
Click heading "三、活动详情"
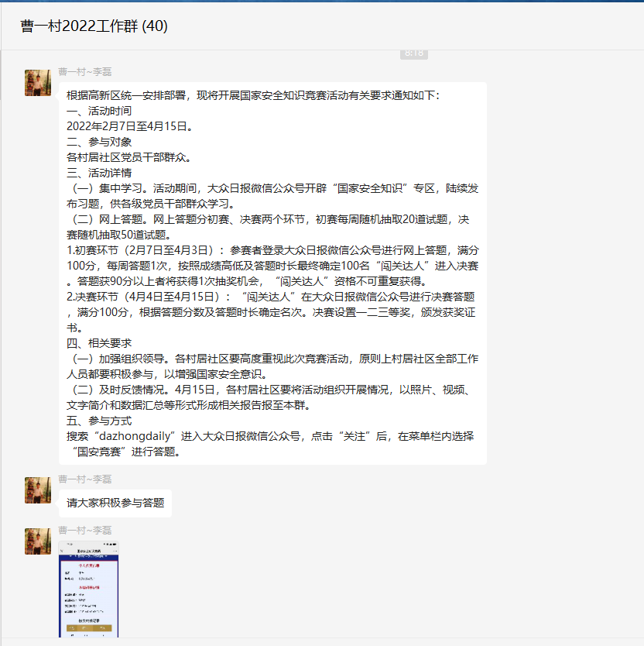click(99, 173)
